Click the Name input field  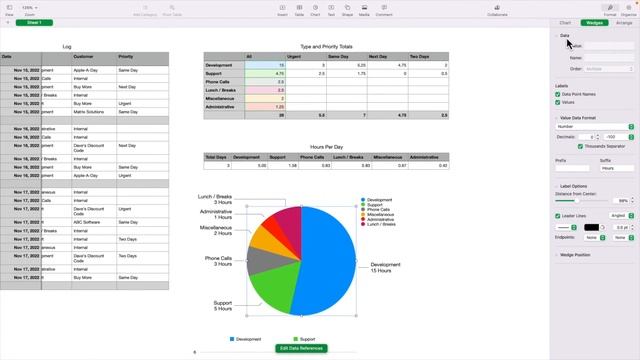pyautogui.click(x=609, y=58)
